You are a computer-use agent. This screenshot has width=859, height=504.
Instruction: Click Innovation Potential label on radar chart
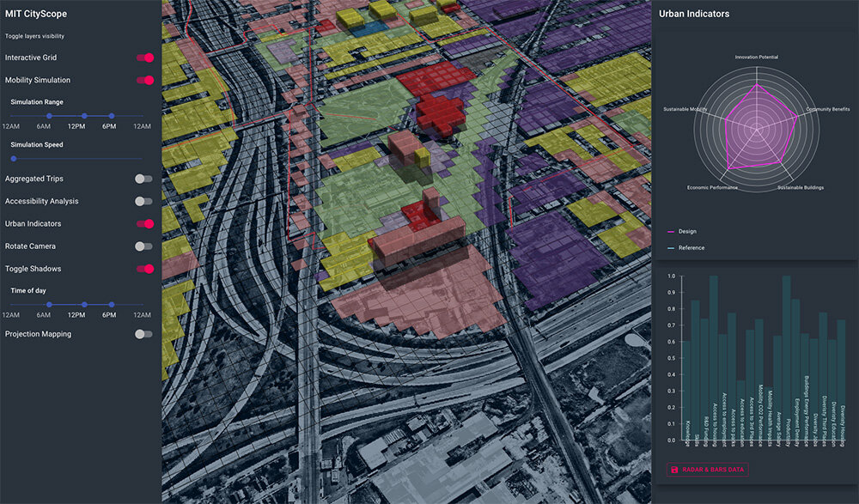[756, 57]
